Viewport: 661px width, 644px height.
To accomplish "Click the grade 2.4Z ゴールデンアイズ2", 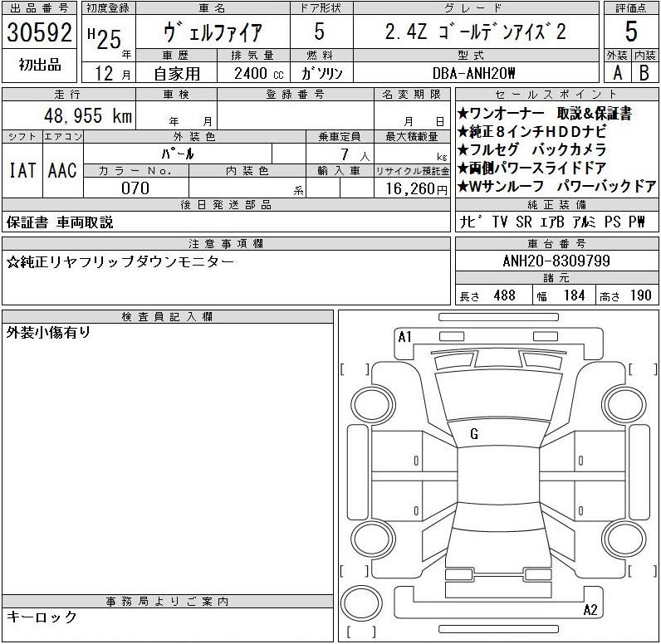I will tap(475, 32).
